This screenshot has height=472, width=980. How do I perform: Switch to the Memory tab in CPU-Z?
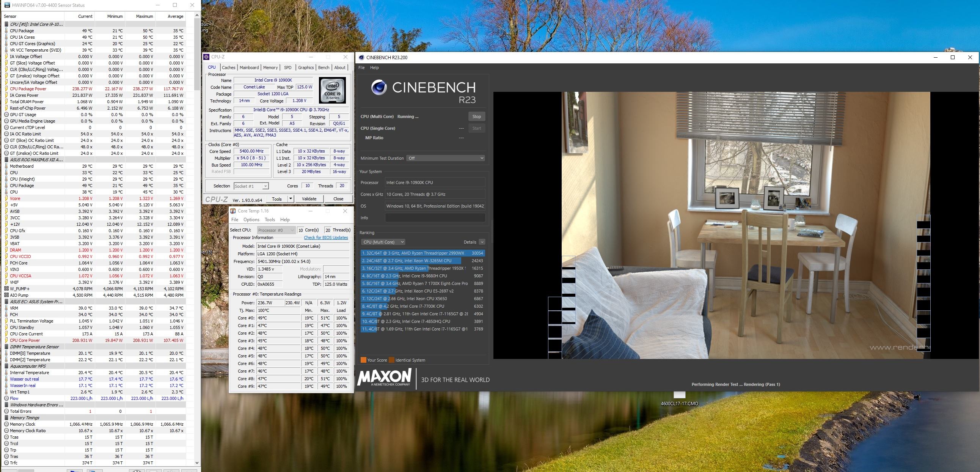(270, 68)
